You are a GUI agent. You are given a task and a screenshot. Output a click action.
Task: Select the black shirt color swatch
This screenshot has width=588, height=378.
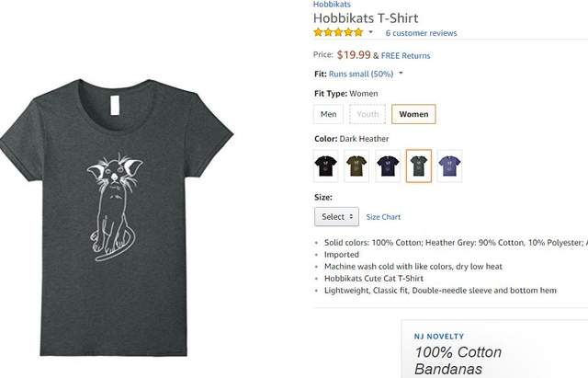(326, 166)
